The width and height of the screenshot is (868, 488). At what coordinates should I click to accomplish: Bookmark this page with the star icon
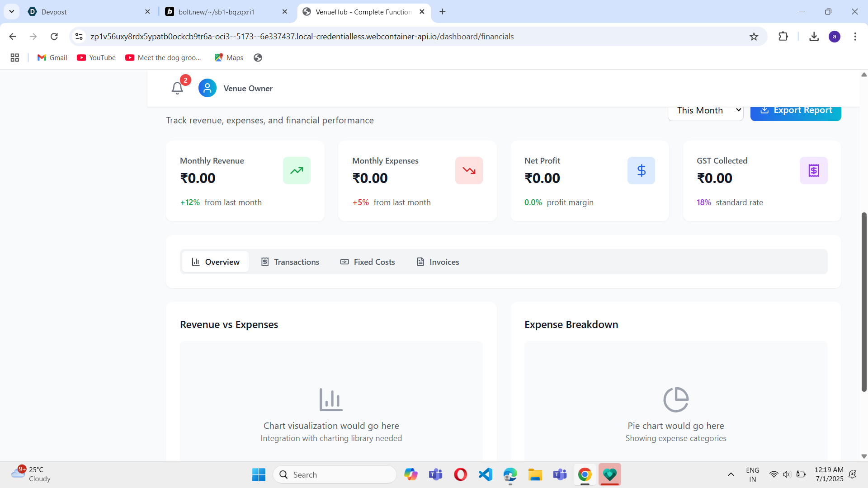point(754,37)
